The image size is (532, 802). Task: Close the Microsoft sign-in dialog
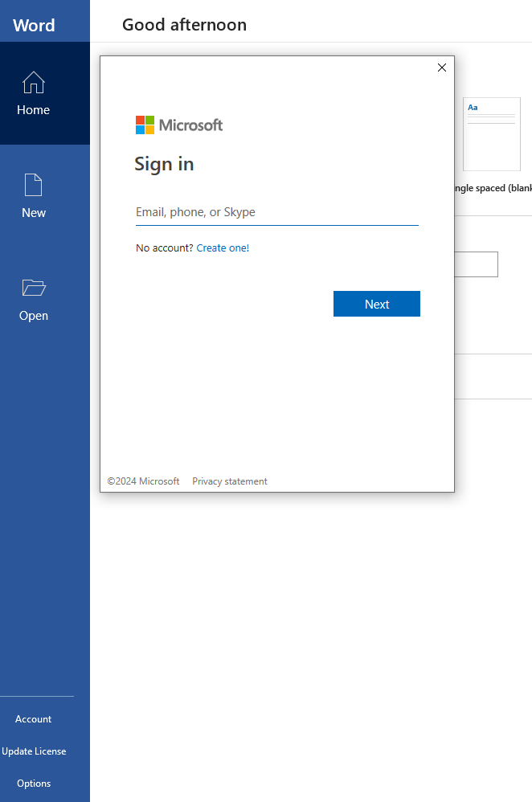(442, 68)
